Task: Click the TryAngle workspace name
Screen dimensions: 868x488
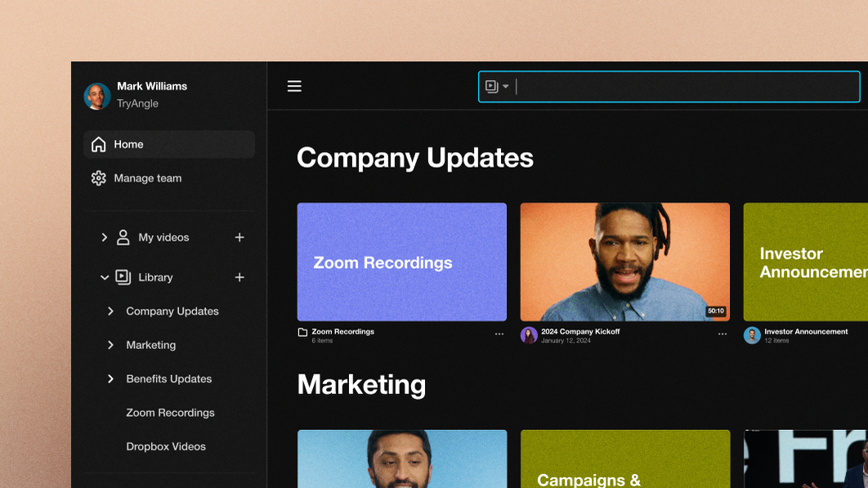Action: [x=137, y=104]
